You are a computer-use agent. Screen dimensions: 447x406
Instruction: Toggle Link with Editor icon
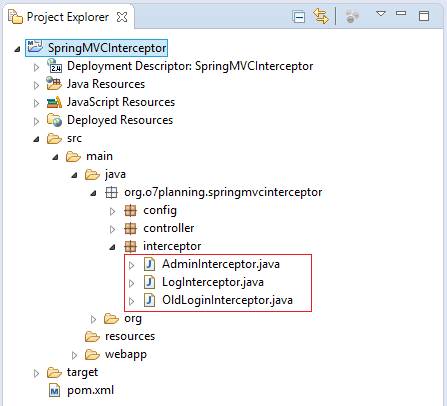(321, 16)
